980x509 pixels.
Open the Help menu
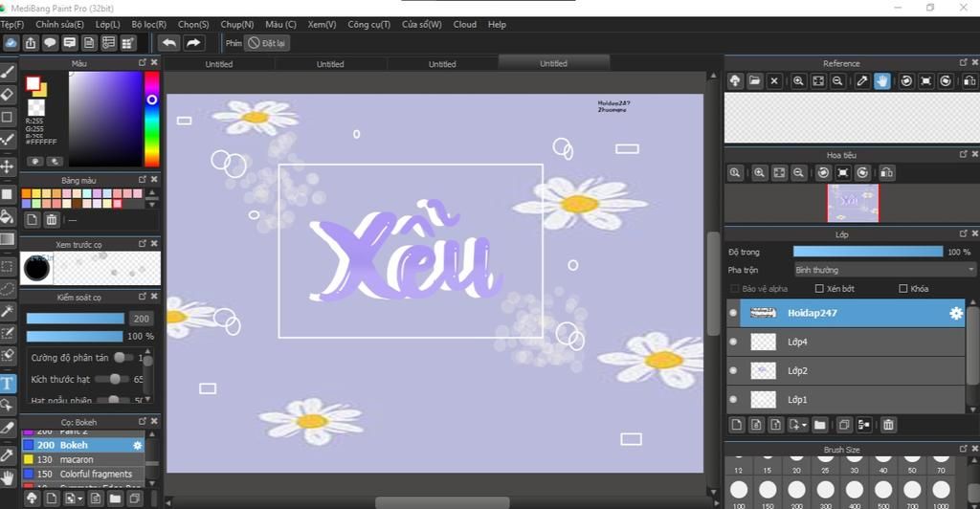pos(497,24)
